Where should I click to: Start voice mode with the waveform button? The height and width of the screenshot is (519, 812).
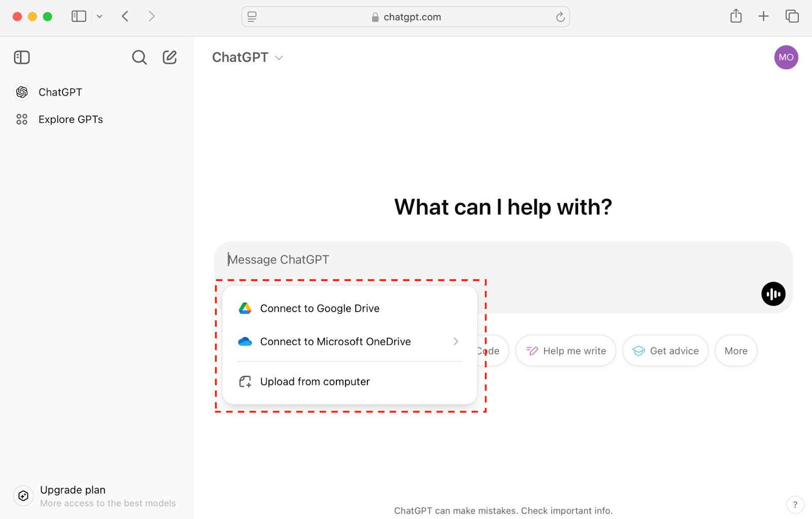point(773,294)
